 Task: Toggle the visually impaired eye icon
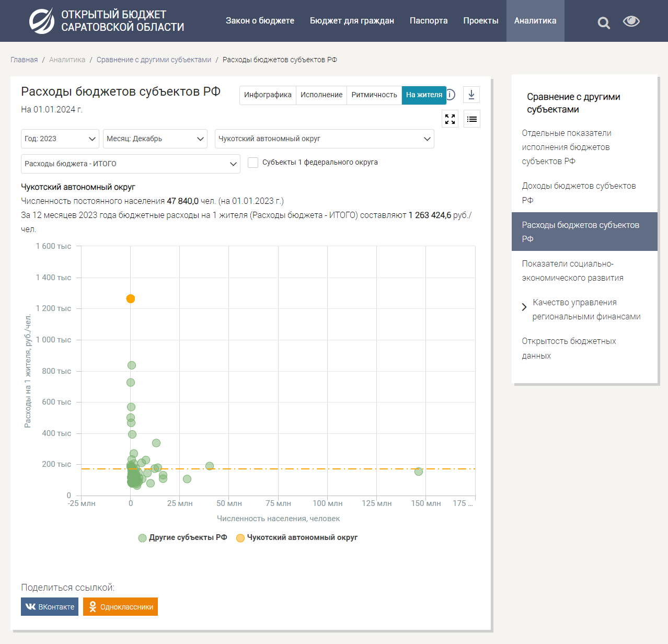[631, 21]
